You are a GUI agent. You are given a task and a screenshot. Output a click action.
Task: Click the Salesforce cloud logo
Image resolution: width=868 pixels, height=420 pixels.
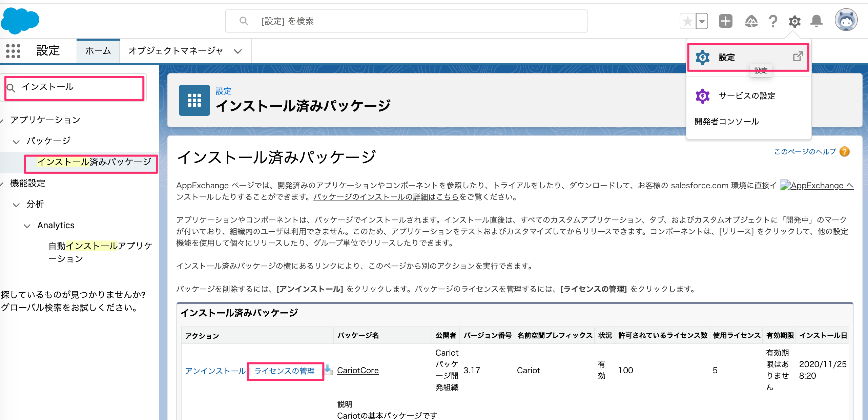tap(20, 20)
